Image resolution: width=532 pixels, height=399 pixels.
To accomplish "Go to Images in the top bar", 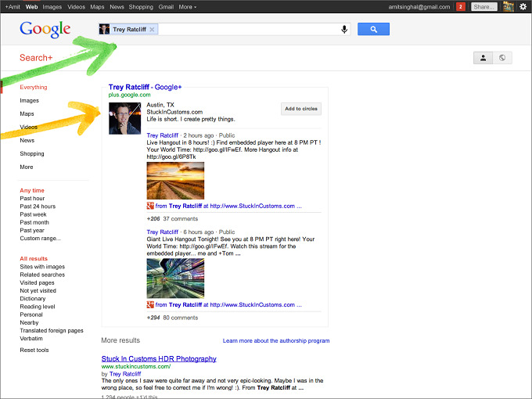I will click(x=52, y=7).
